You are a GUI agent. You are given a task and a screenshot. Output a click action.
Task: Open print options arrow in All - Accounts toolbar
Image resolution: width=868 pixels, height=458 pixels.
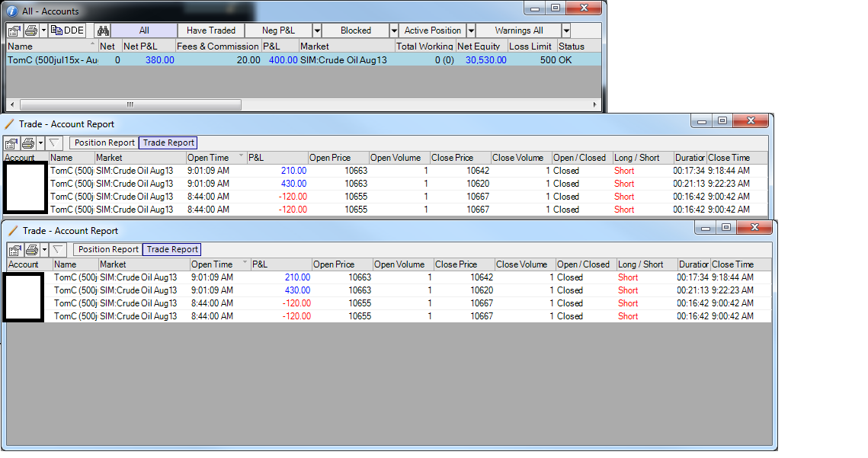(x=43, y=30)
